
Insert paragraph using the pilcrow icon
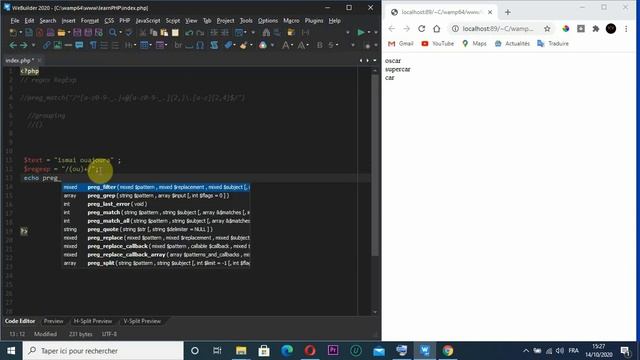93,45
